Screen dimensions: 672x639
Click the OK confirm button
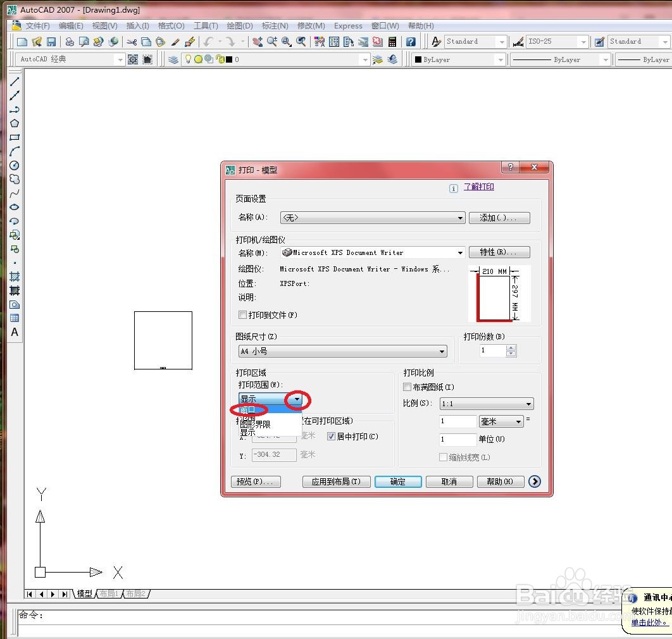coord(398,481)
